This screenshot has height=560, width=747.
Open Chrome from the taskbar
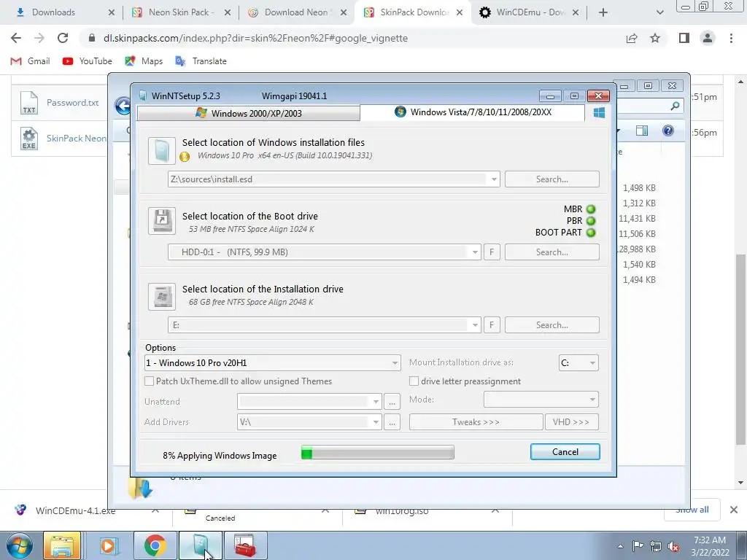(155, 545)
